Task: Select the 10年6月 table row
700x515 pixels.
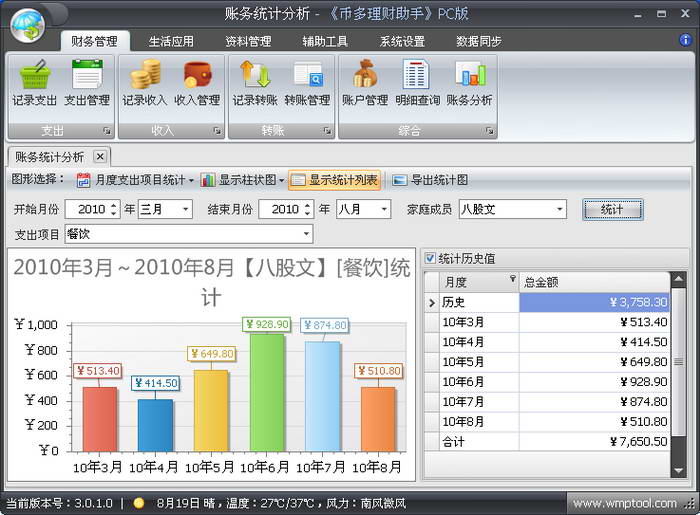Action: pyautogui.click(x=547, y=382)
